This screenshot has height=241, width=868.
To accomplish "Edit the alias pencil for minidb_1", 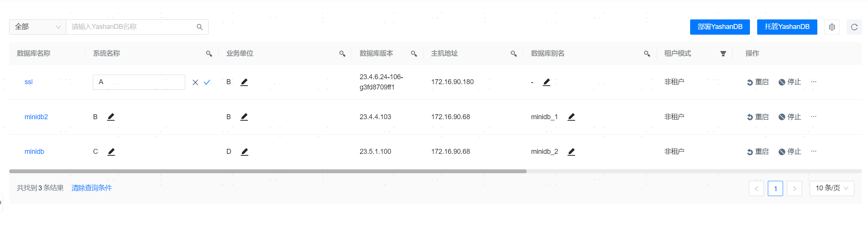I will pyautogui.click(x=571, y=117).
